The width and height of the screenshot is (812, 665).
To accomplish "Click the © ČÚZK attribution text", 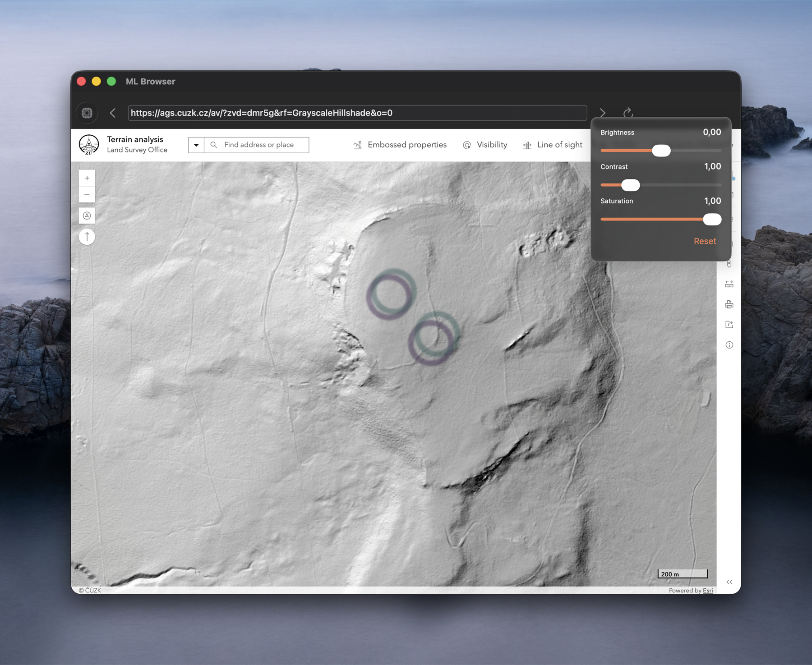I will click(x=90, y=590).
